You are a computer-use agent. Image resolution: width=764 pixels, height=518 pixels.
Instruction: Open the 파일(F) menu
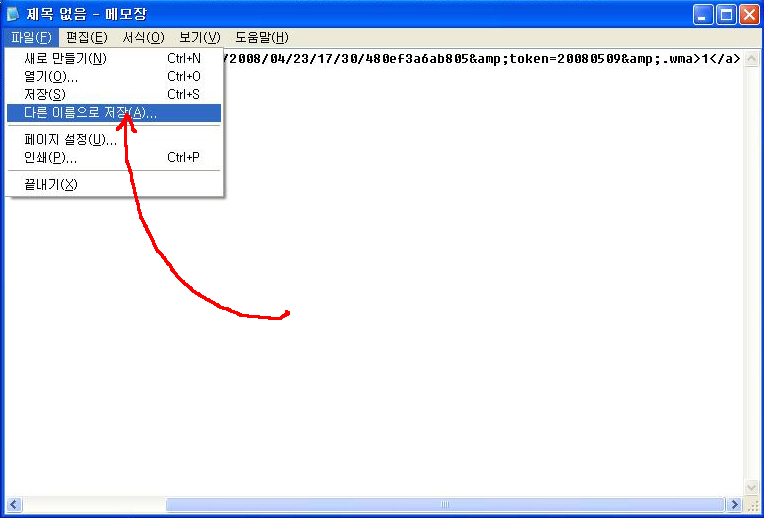[x=31, y=38]
